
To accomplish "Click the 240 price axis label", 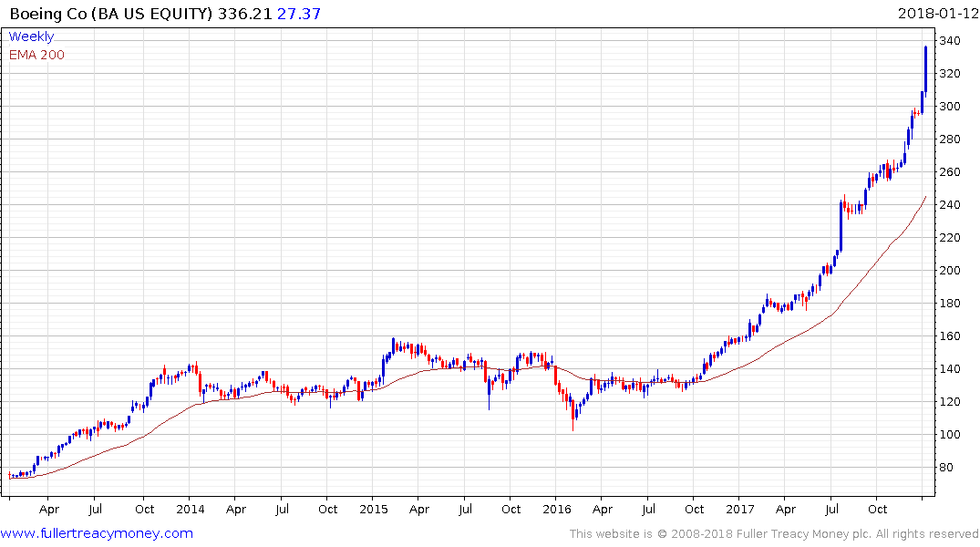I will click(950, 204).
